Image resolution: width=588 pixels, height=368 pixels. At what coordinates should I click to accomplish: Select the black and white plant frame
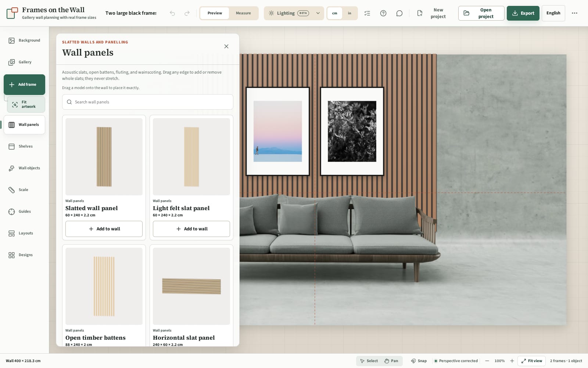(x=352, y=131)
